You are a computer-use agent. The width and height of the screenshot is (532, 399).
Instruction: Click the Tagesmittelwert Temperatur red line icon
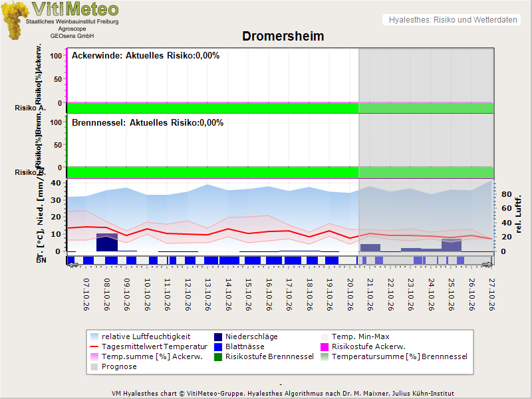click(x=94, y=346)
